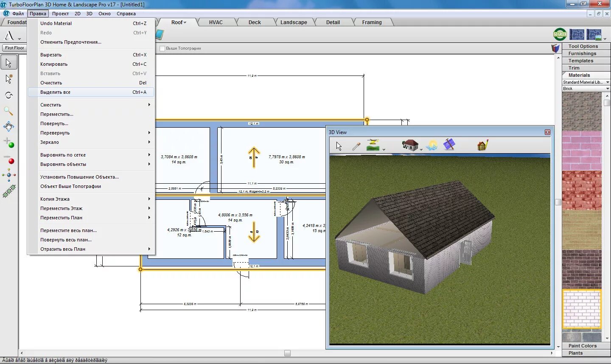Image resolution: width=611 pixels, height=364 pixels.
Task: Choose Undo Material from the menu
Action: click(91, 23)
